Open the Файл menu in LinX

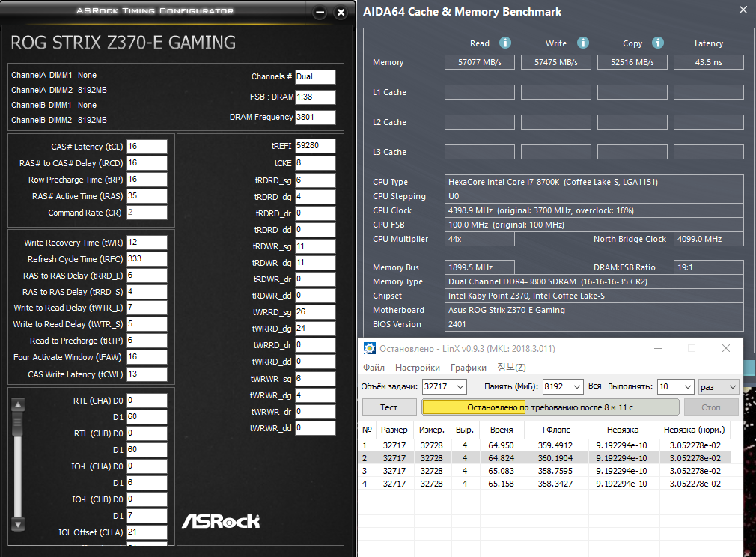pyautogui.click(x=374, y=368)
